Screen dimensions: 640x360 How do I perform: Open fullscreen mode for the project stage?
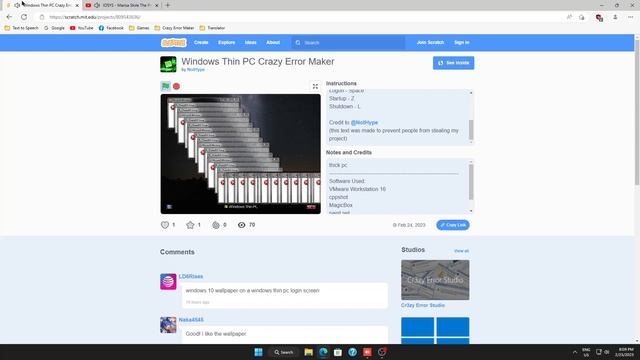pyautogui.click(x=315, y=86)
